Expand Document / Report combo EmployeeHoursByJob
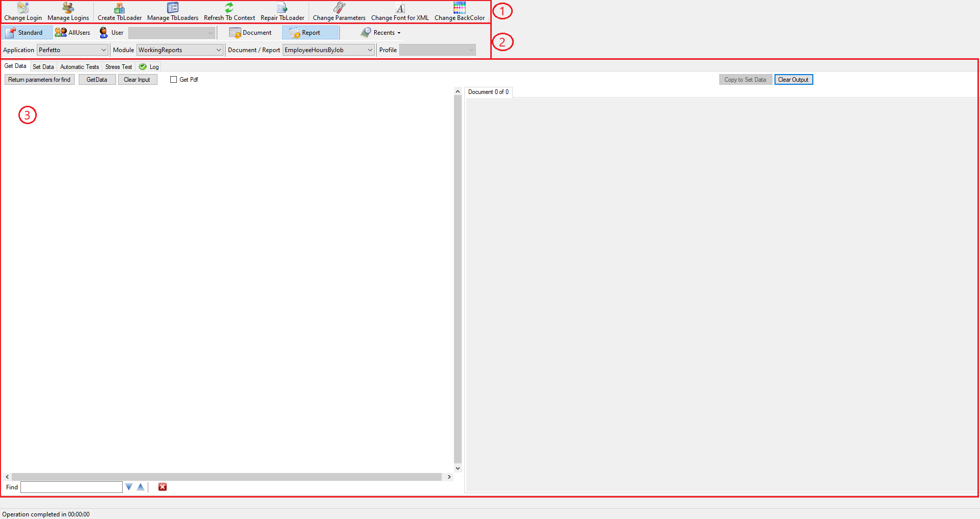This screenshot has width=980, height=519. point(329,50)
